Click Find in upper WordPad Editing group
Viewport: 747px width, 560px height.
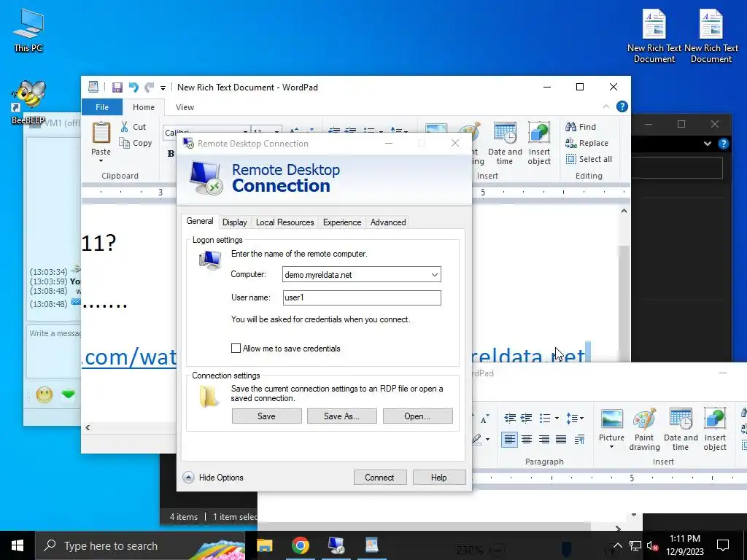coord(581,127)
